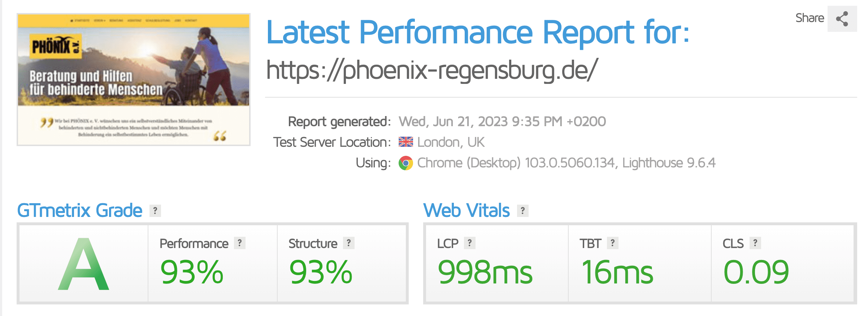
Task: Open the Web Vitals help question mark
Action: tap(522, 210)
